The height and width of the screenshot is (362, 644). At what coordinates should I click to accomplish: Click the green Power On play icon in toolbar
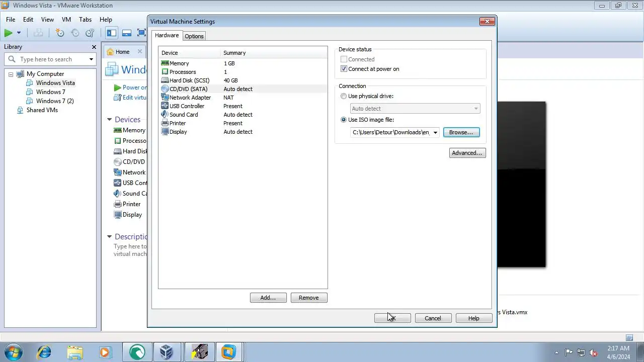click(8, 33)
